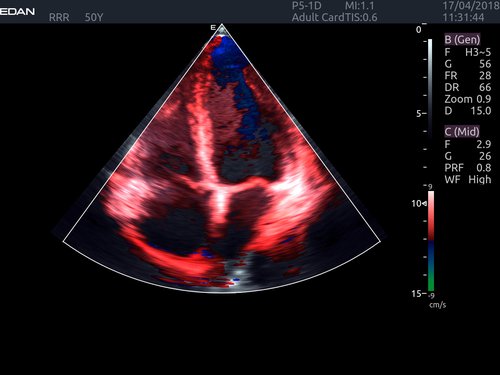500x375 pixels.
Task: Click the time stamp 11:31:44
Action: click(x=463, y=17)
